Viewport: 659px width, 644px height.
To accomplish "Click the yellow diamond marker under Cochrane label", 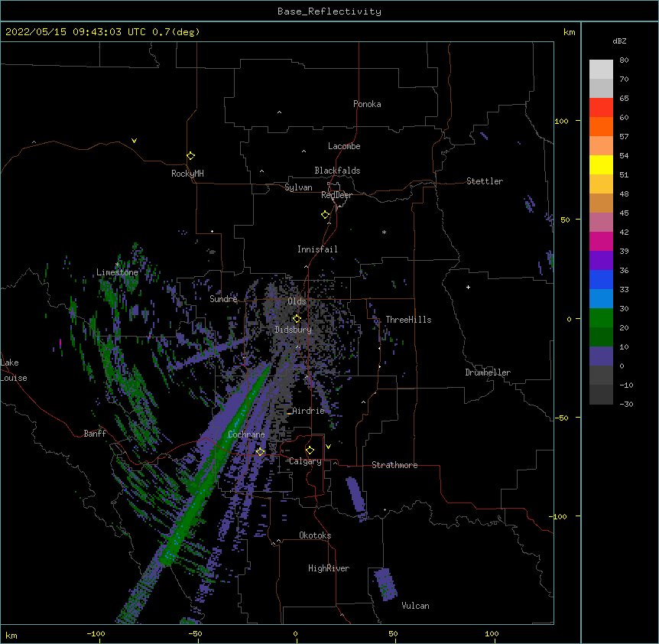I will (260, 452).
